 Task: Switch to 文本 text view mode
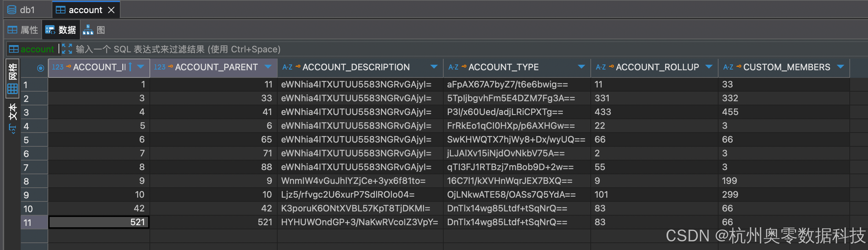12,118
